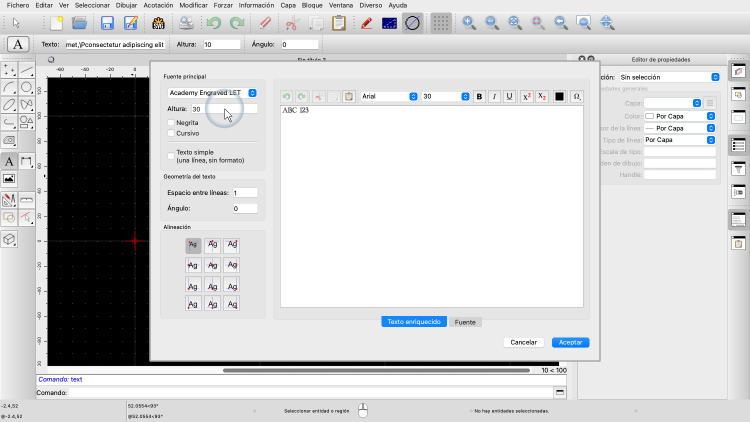750x422 pixels.
Task: Enable the Negrita checkbox
Action: (x=171, y=122)
